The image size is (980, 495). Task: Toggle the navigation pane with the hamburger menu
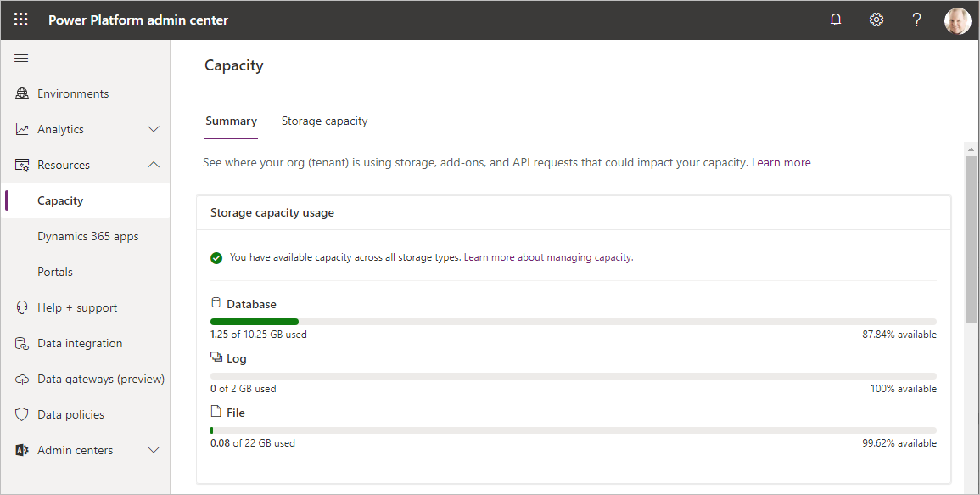(x=21, y=58)
